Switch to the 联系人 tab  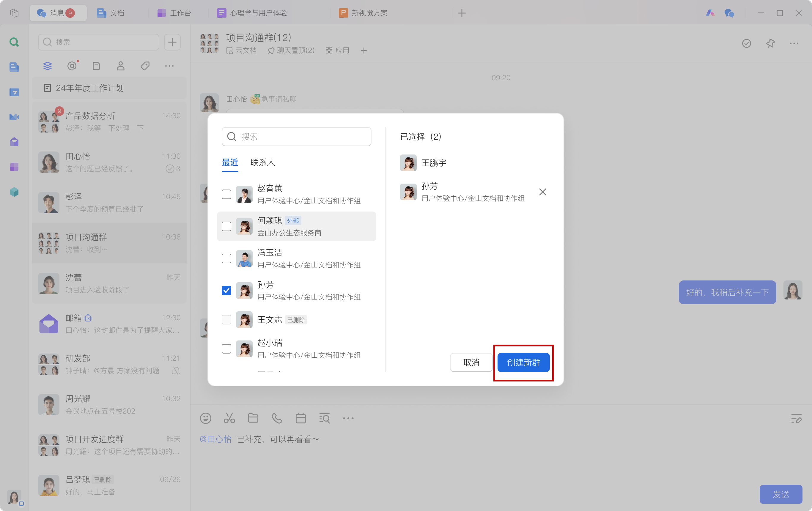point(262,163)
